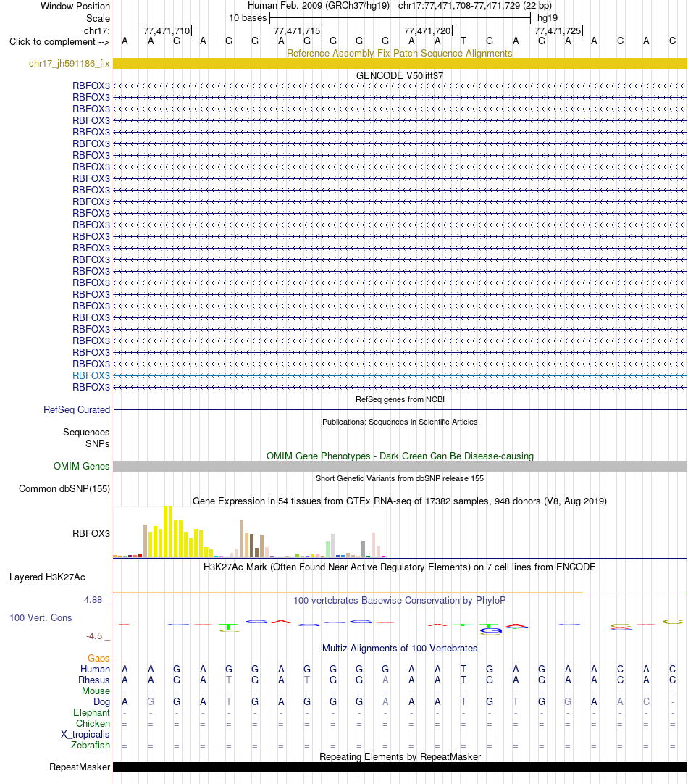Click the 'RepeatMasker' track label
The image size is (688, 784).
coord(80,767)
